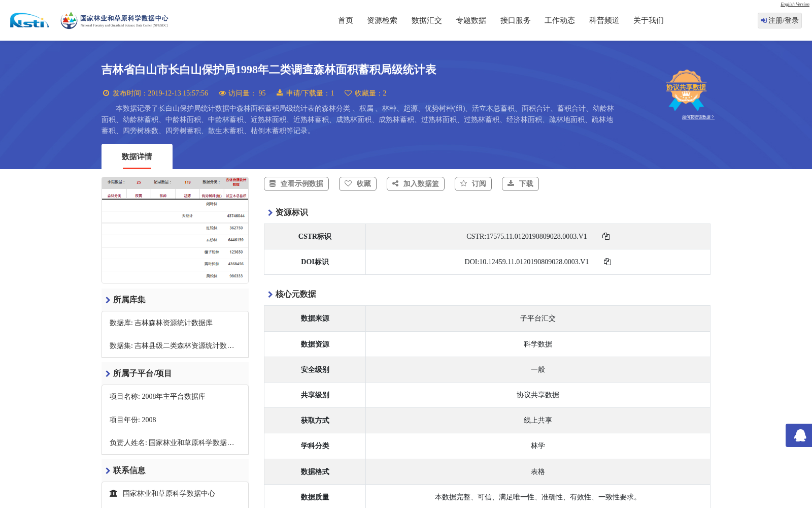Click the 下载 button
The width and height of the screenshot is (812, 508).
[520, 184]
